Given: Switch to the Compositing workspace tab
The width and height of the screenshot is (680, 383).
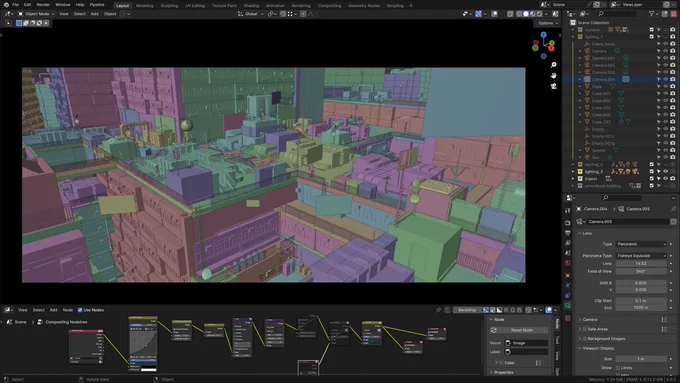Looking at the screenshot, I should coord(330,6).
